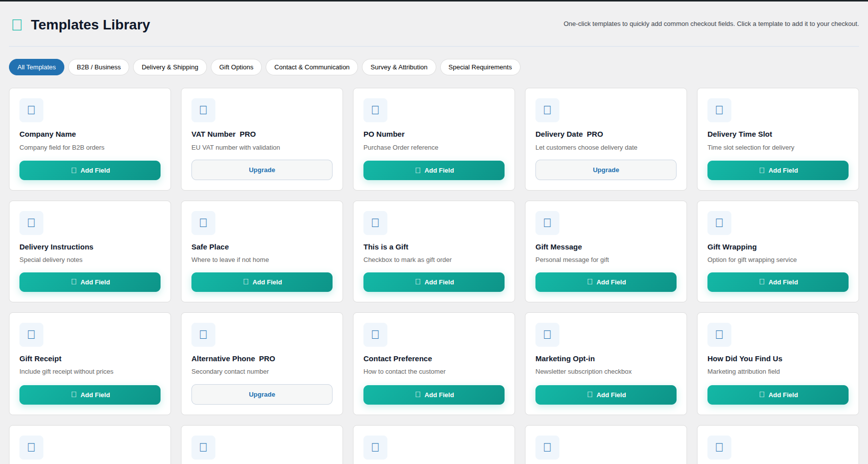Click 'Include gift receipt without prices' text

(66, 372)
